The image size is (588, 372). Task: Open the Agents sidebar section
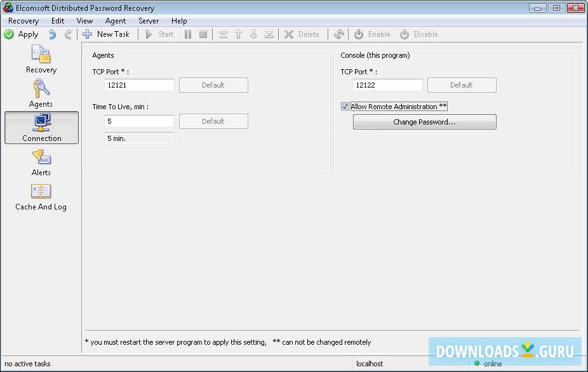(x=41, y=93)
